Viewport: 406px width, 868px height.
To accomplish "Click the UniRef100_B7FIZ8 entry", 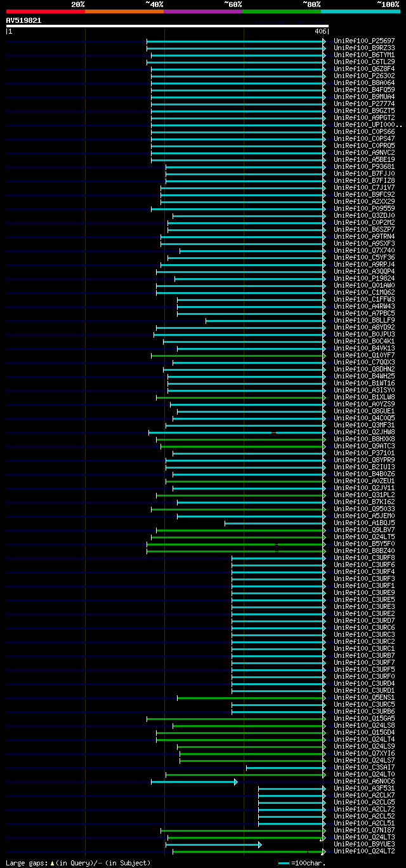I will tap(364, 181).
